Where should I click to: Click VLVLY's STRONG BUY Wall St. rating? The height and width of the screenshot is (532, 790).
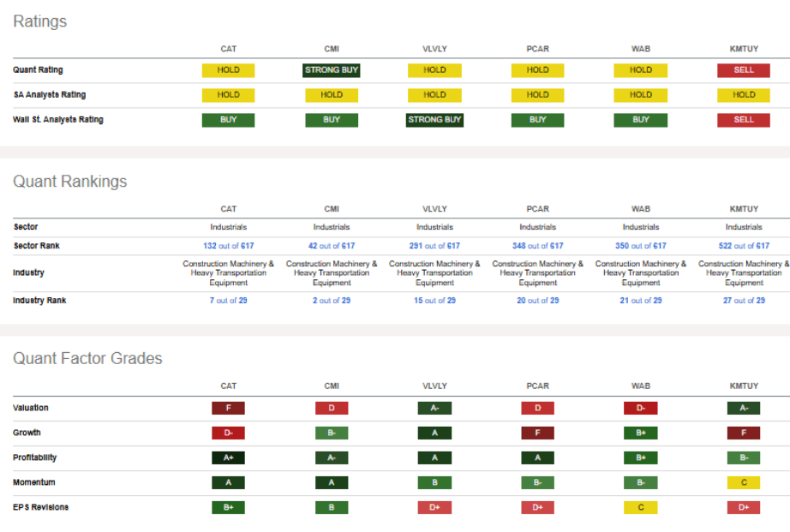pos(434,120)
